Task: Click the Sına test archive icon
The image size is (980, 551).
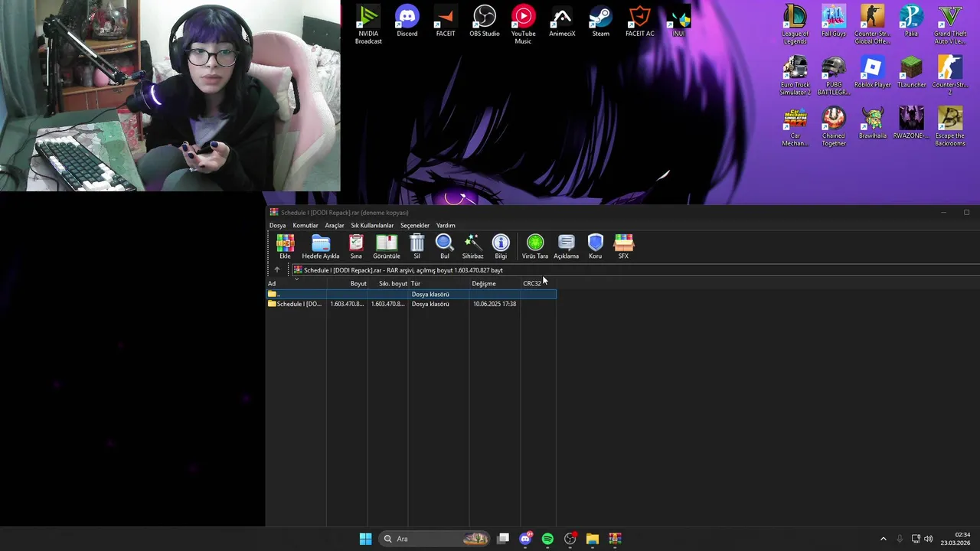Action: point(356,246)
